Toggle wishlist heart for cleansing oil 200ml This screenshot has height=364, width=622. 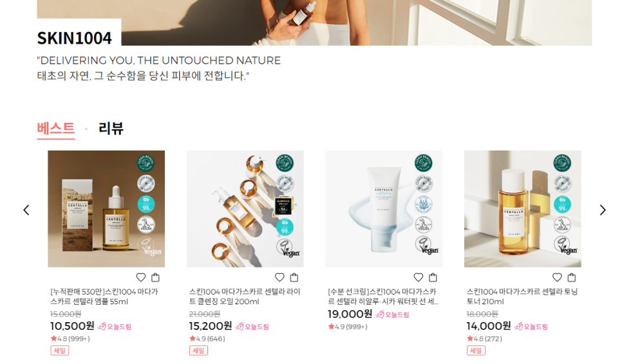click(279, 277)
